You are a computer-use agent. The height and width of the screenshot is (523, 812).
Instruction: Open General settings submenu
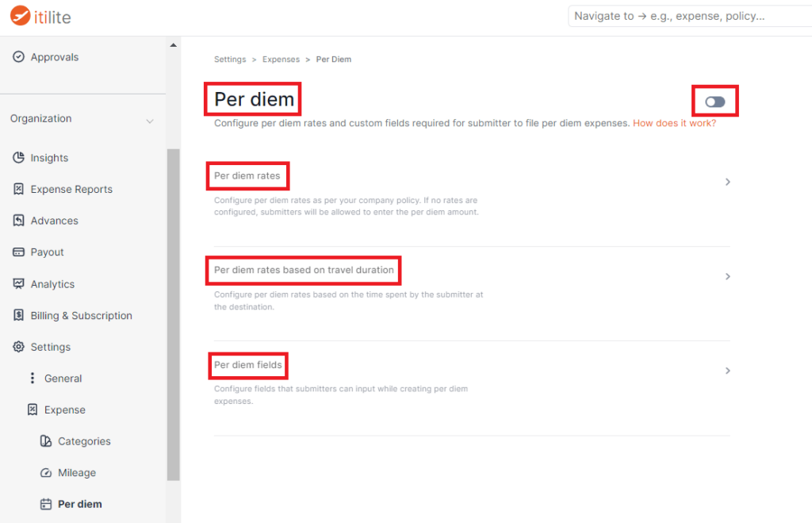[63, 379]
